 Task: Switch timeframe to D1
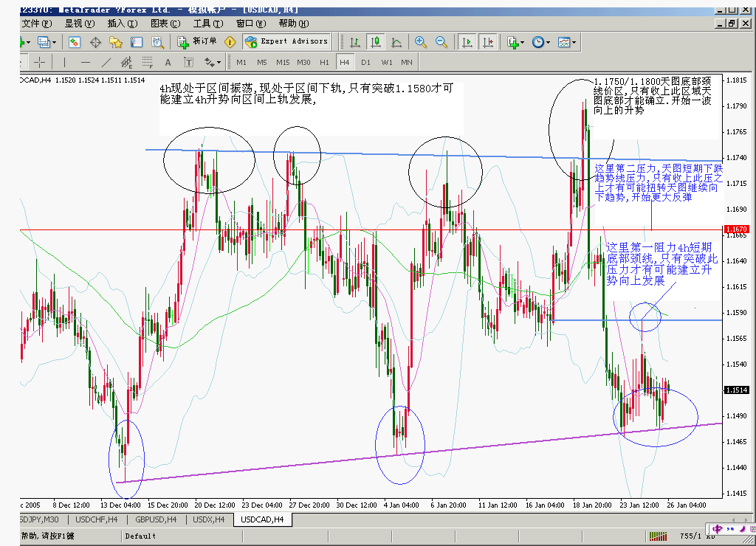pyautogui.click(x=366, y=62)
